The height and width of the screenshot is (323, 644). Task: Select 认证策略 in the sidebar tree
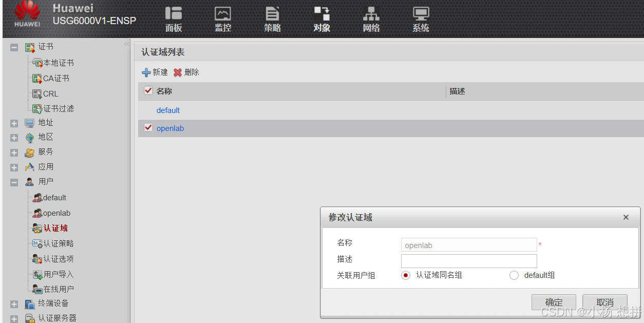[x=59, y=243]
